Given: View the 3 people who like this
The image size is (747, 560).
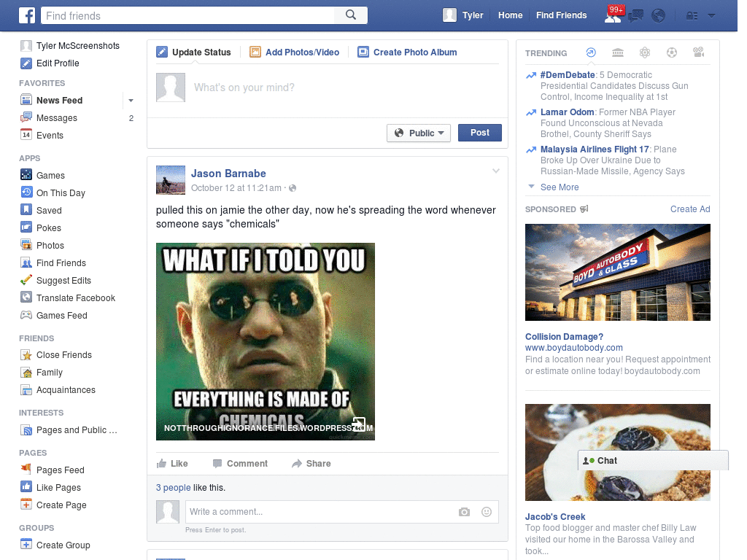Looking at the screenshot, I should tap(173, 488).
